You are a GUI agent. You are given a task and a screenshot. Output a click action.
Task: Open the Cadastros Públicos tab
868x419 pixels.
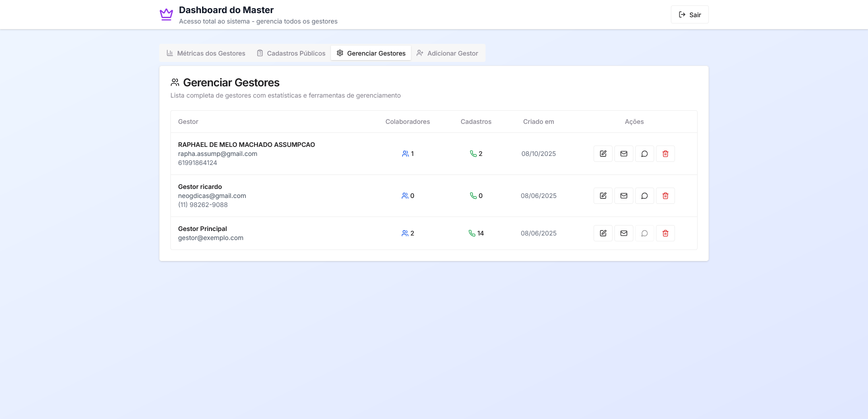(291, 53)
